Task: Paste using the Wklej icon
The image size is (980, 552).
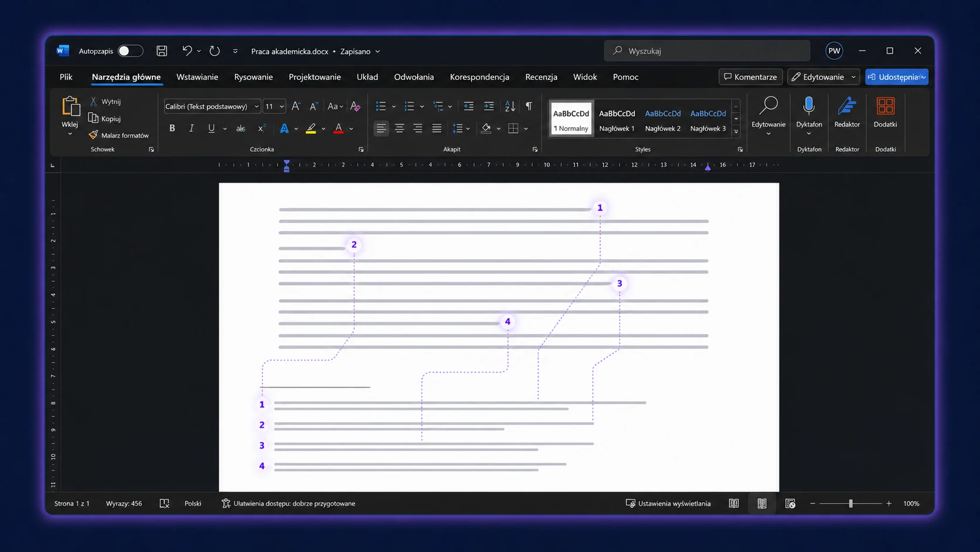Action: tap(70, 106)
